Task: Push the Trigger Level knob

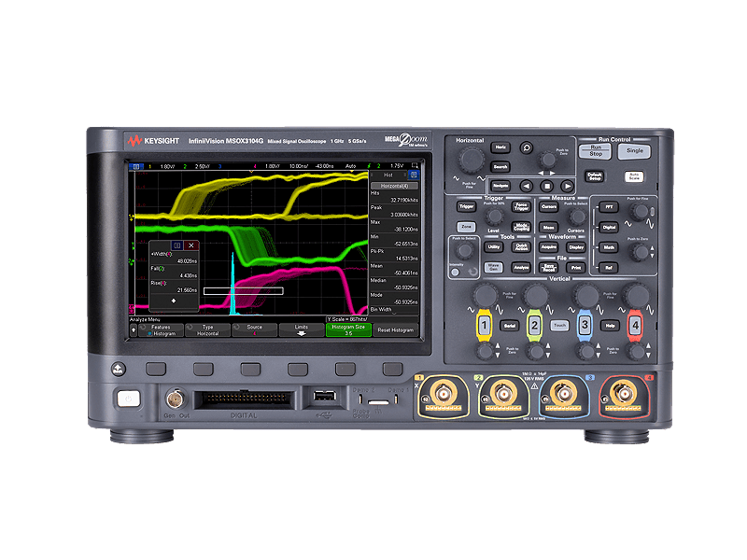Action: (494, 217)
